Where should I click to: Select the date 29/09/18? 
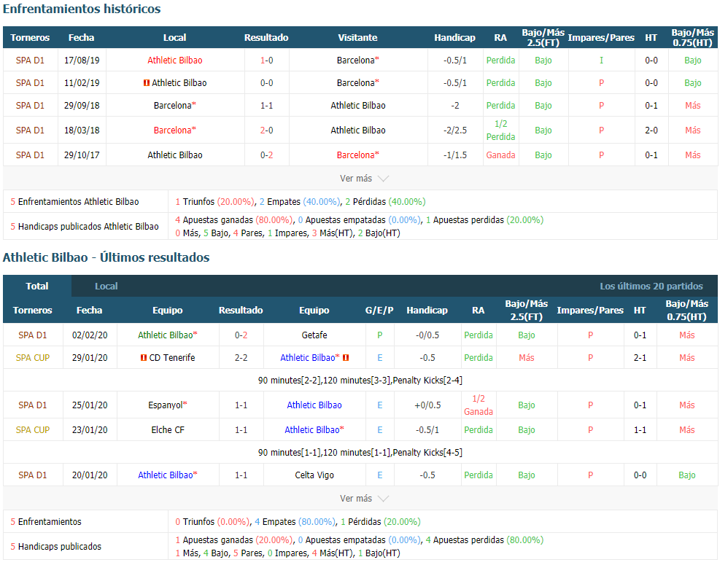coord(82,106)
